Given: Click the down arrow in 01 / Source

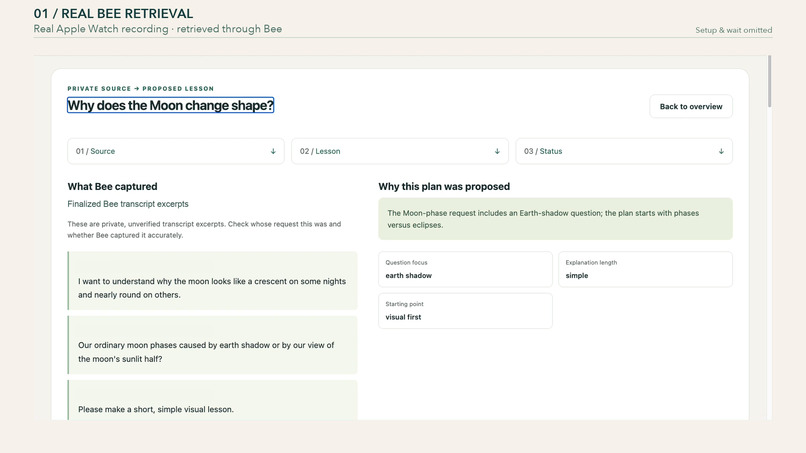Looking at the screenshot, I should click(x=273, y=151).
